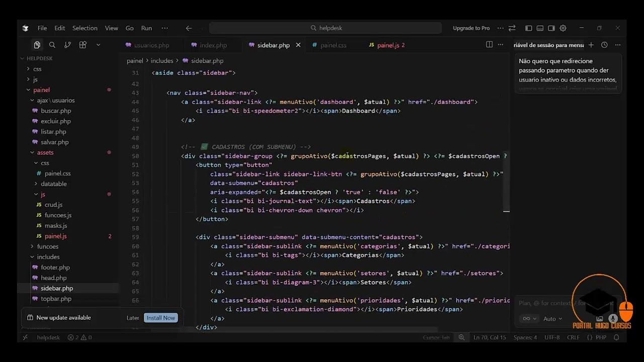Image resolution: width=644 pixels, height=362 pixels.
Task: Open the Edit menu
Action: click(60, 28)
